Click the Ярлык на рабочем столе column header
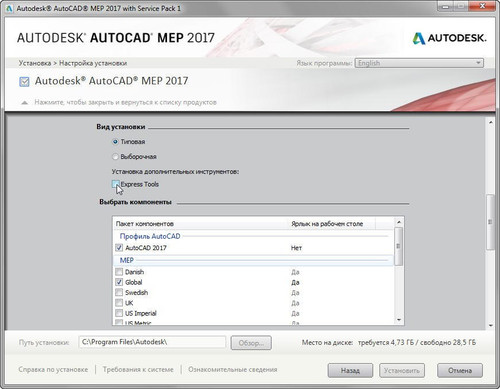This screenshot has width=500, height=389. (327, 224)
